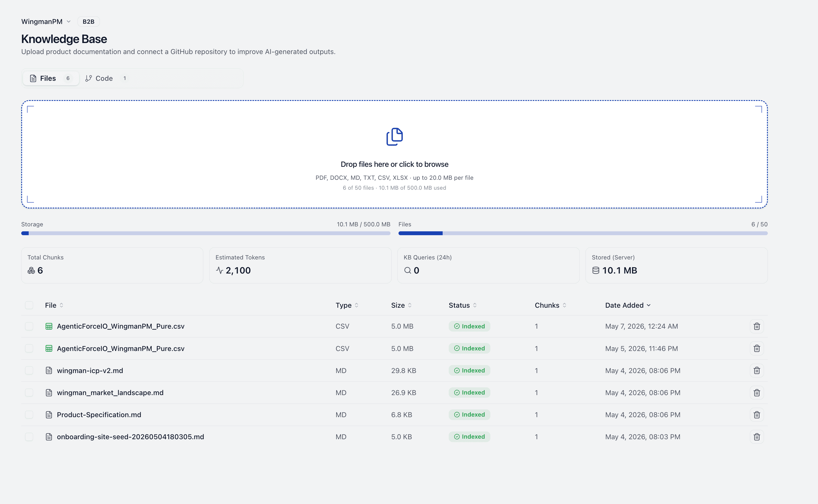Select checkbox for Product-Specification.md

pyautogui.click(x=29, y=415)
